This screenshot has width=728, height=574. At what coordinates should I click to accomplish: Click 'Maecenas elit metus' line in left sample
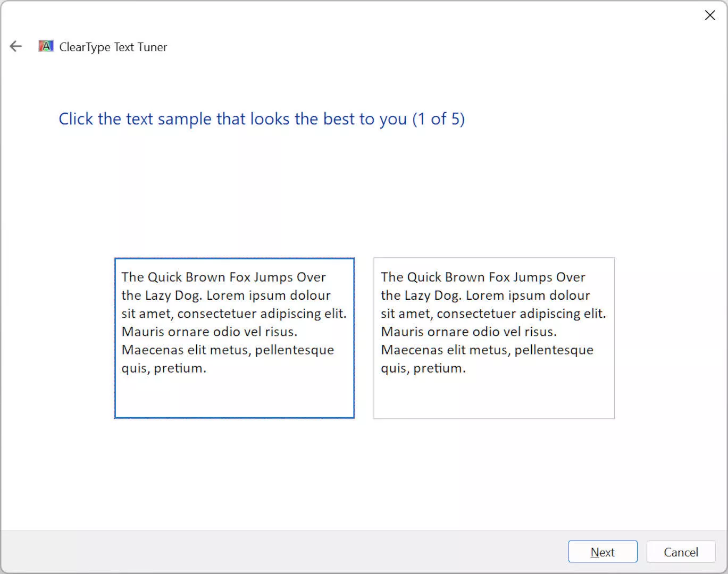click(x=228, y=350)
